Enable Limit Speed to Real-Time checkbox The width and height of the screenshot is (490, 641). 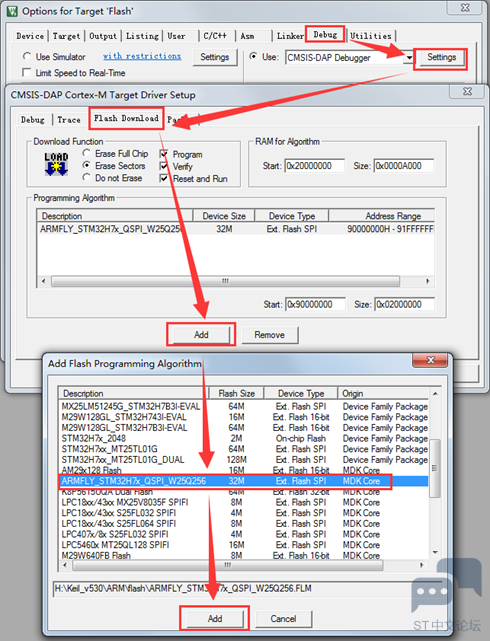click(x=27, y=73)
